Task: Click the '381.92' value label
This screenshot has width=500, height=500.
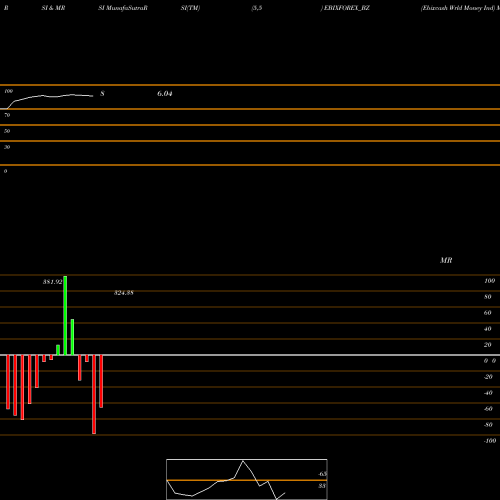Action: coord(53,282)
